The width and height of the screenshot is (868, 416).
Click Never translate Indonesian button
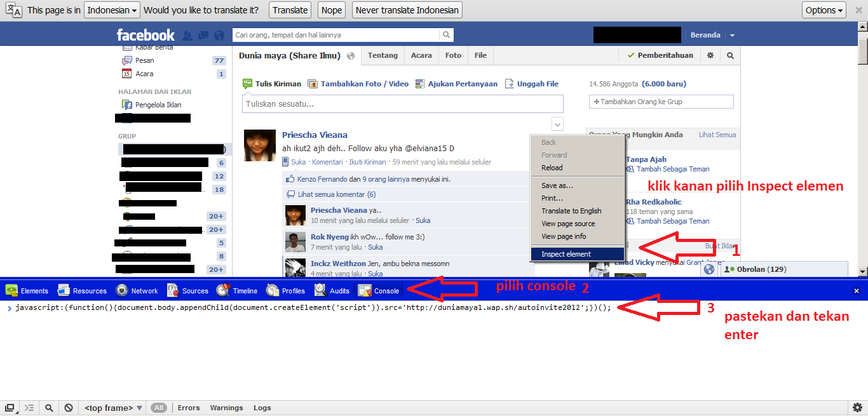[407, 10]
